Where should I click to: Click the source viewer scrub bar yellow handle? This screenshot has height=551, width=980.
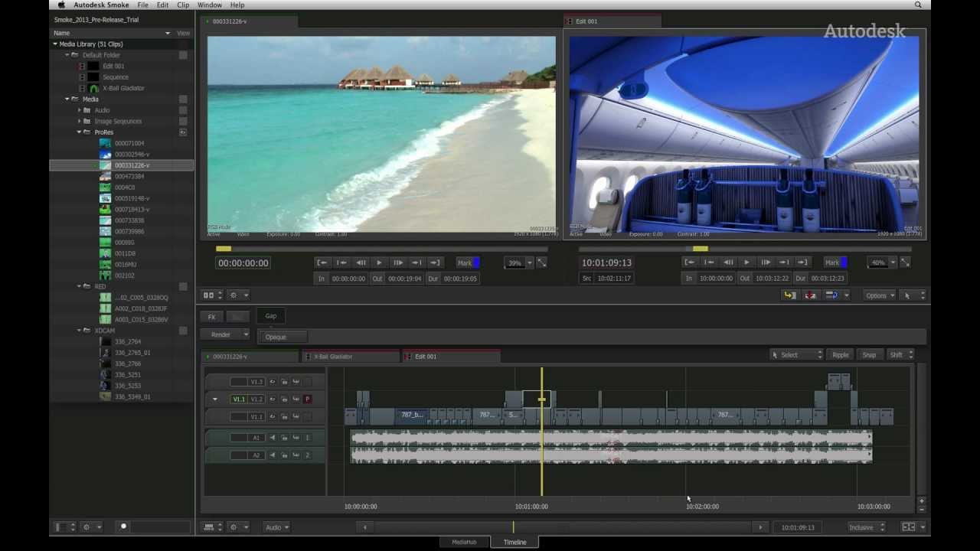[223, 249]
